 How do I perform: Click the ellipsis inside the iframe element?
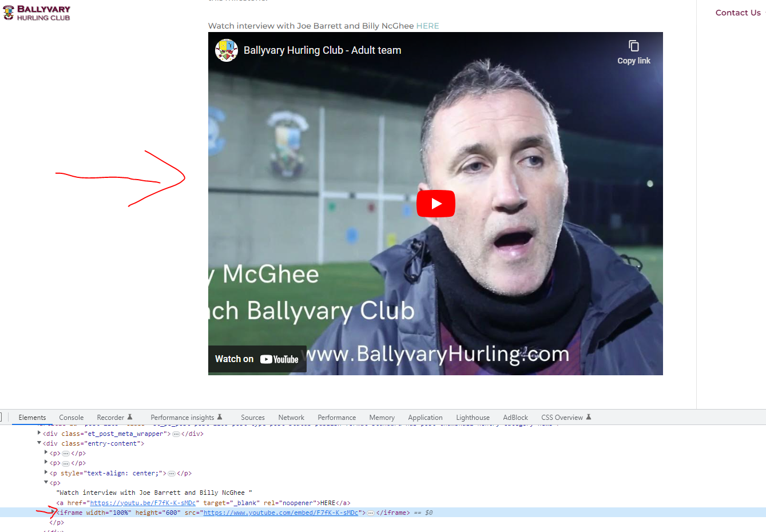(371, 513)
